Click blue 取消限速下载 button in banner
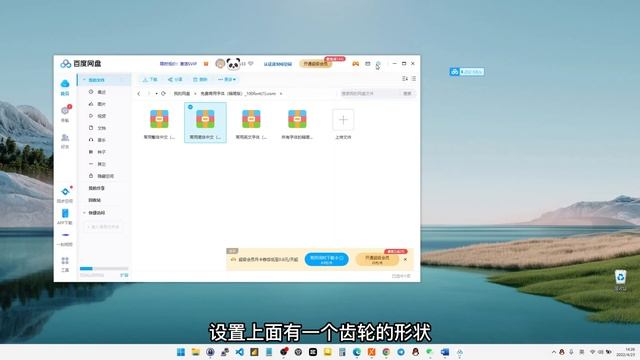 (x=327, y=259)
